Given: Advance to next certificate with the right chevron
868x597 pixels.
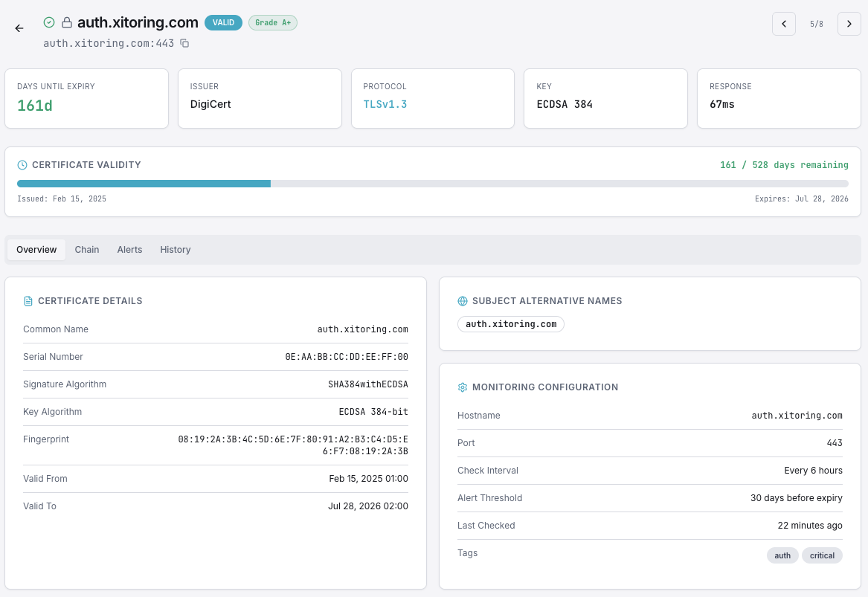Looking at the screenshot, I should (849, 24).
